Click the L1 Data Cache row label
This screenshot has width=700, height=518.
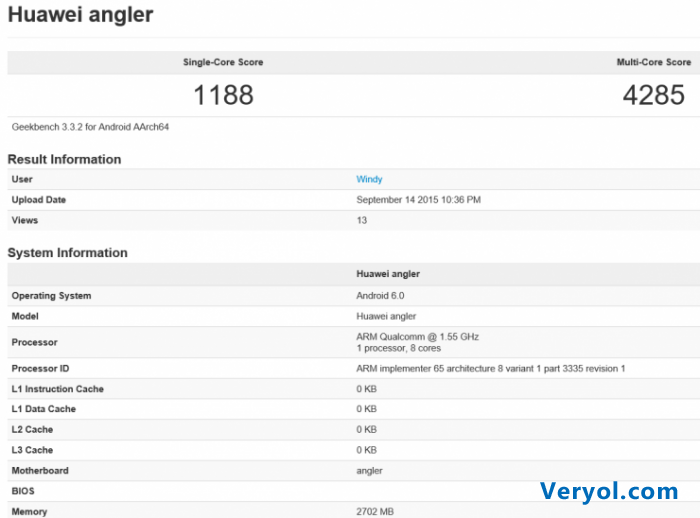click(44, 409)
